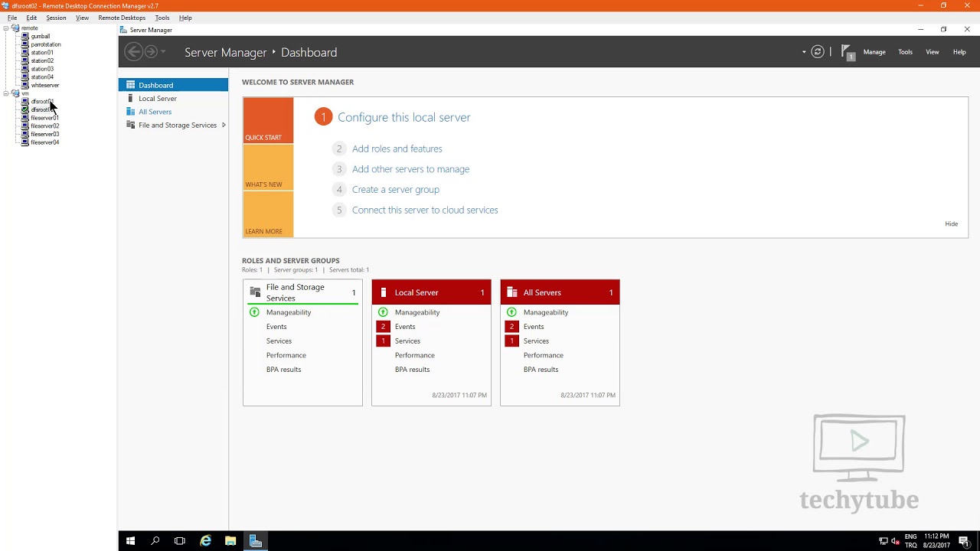Click the Dashboard icon in the sidebar
This screenshot has height=551, width=980.
click(x=131, y=85)
